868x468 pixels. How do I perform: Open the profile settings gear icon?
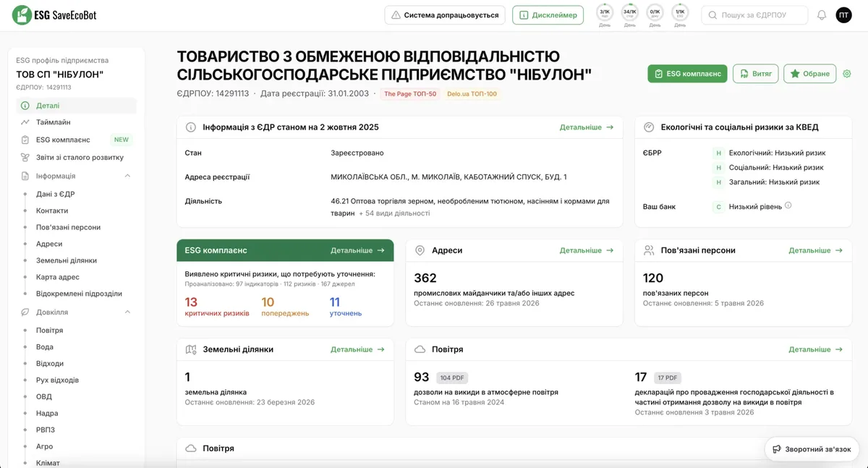coord(847,74)
